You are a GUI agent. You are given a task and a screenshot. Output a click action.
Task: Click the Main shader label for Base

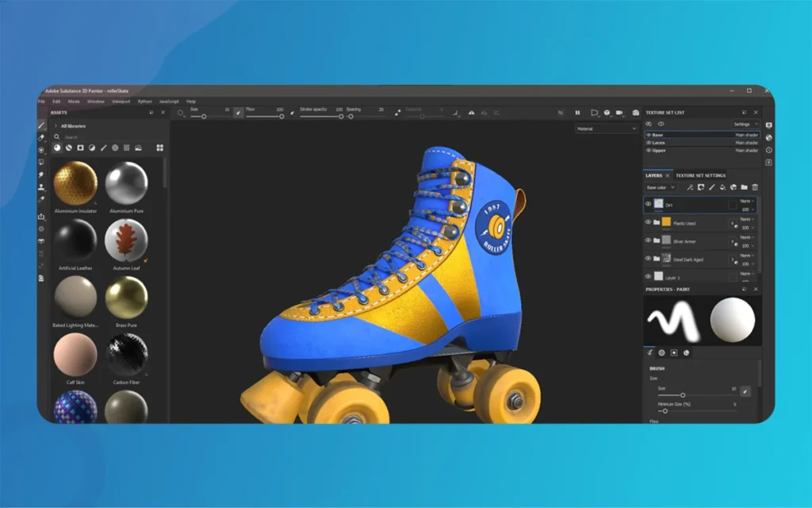[748, 136]
